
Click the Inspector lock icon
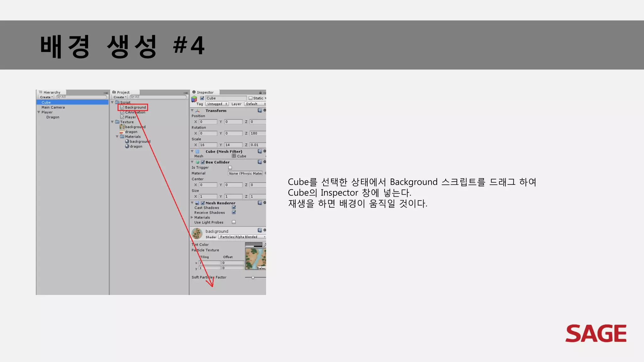pos(260,92)
